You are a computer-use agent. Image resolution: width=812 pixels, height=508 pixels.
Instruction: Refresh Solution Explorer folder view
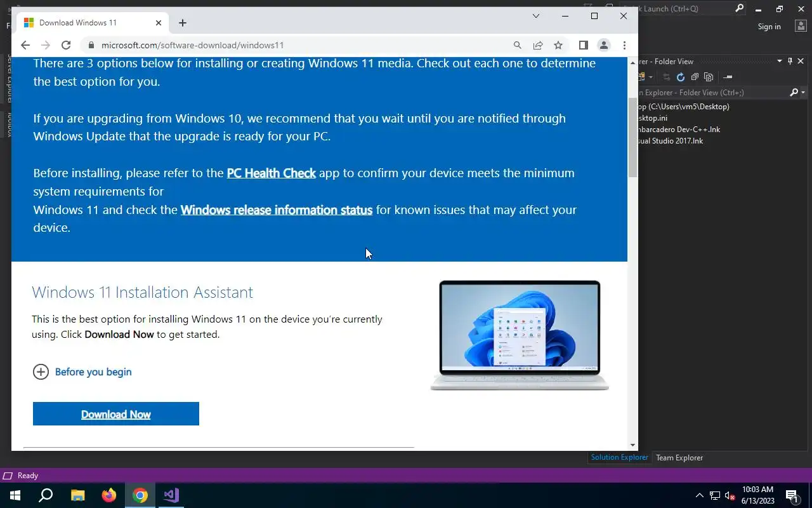pyautogui.click(x=681, y=77)
